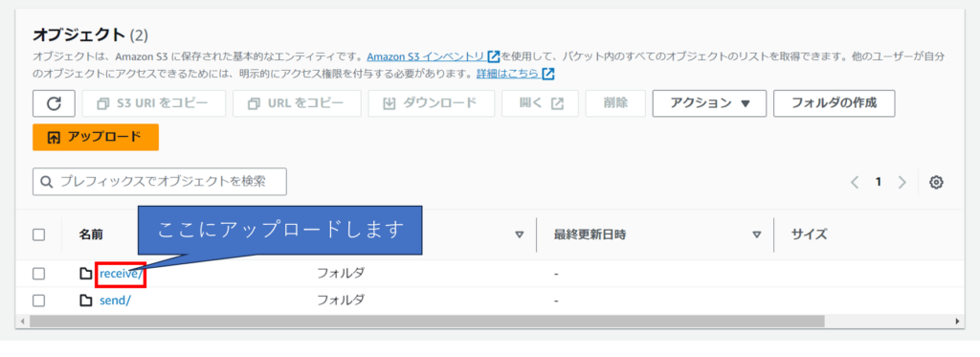980x357 pixels.
Task: Click search magnifier icon in prefix field
Action: [x=46, y=181]
